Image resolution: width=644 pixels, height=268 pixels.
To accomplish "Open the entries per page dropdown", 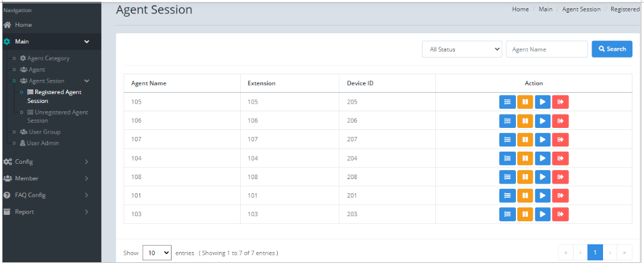I will pyautogui.click(x=157, y=253).
